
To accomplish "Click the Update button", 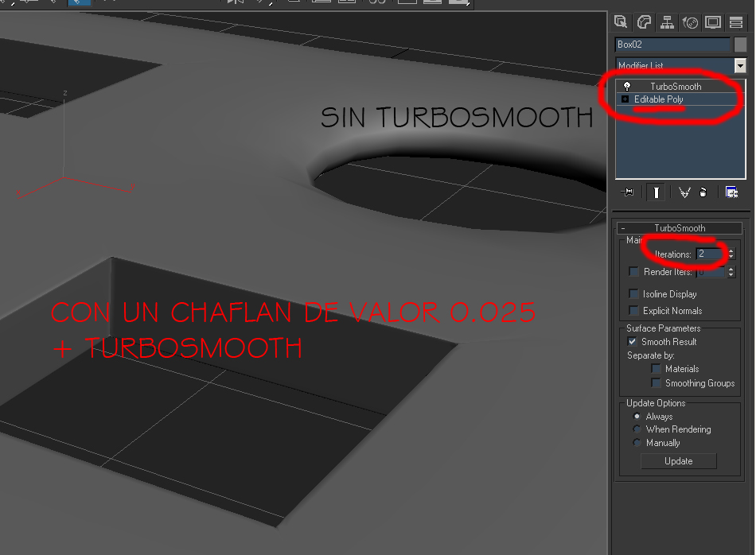I will [678, 461].
